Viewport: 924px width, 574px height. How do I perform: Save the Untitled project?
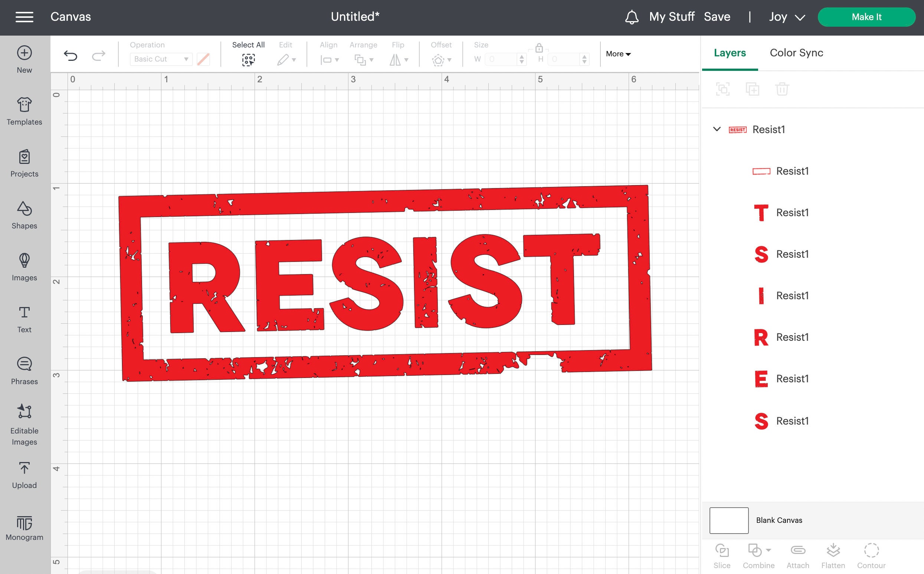pos(717,17)
